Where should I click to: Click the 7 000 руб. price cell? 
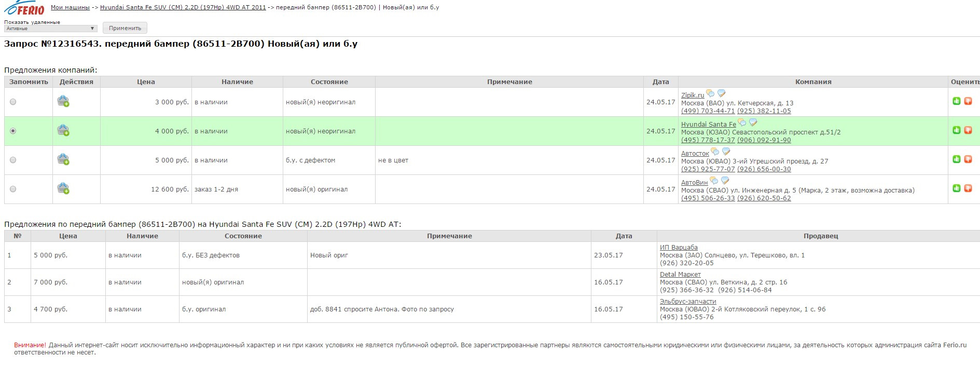click(68, 282)
